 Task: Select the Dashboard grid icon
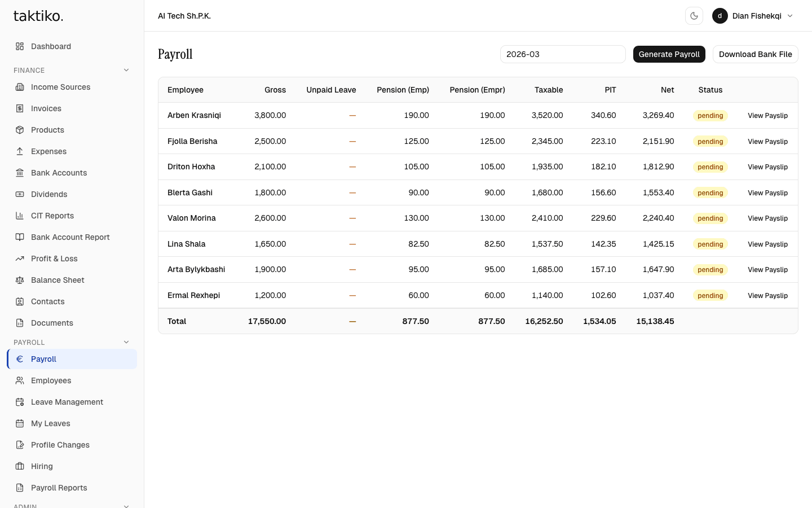[x=20, y=46]
